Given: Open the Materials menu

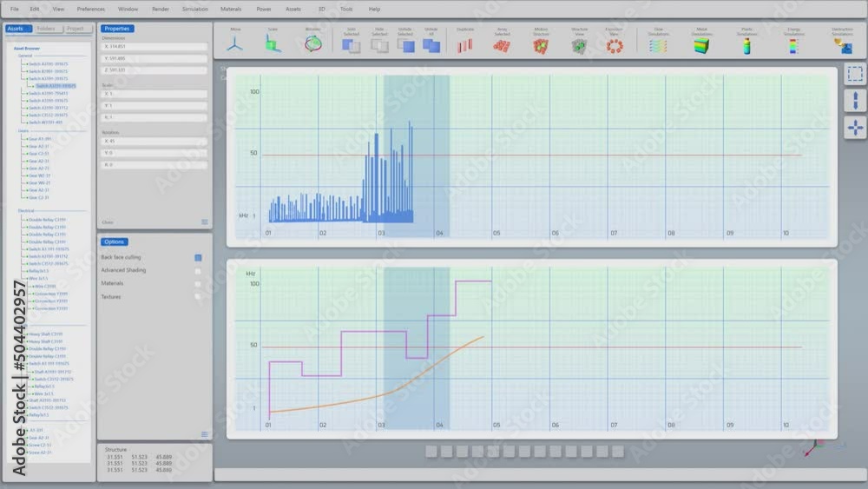Looking at the screenshot, I should click(x=231, y=9).
